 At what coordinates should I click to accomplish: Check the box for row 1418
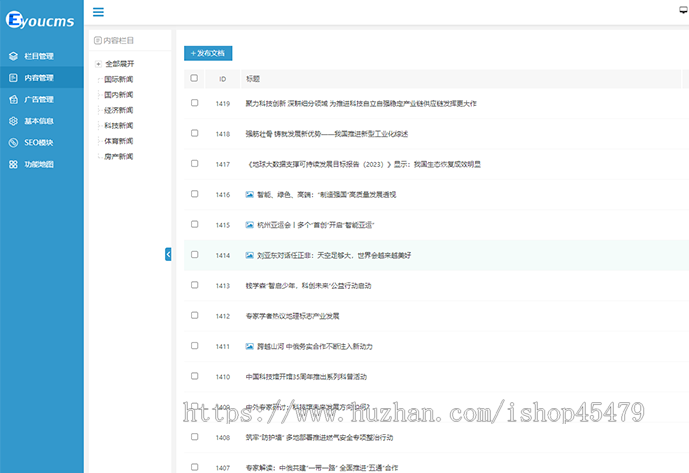point(195,133)
